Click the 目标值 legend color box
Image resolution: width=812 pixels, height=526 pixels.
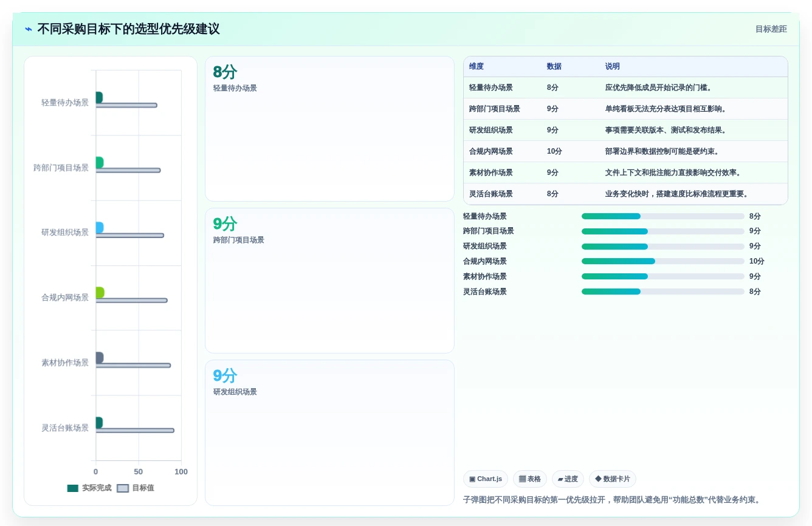[x=123, y=488]
